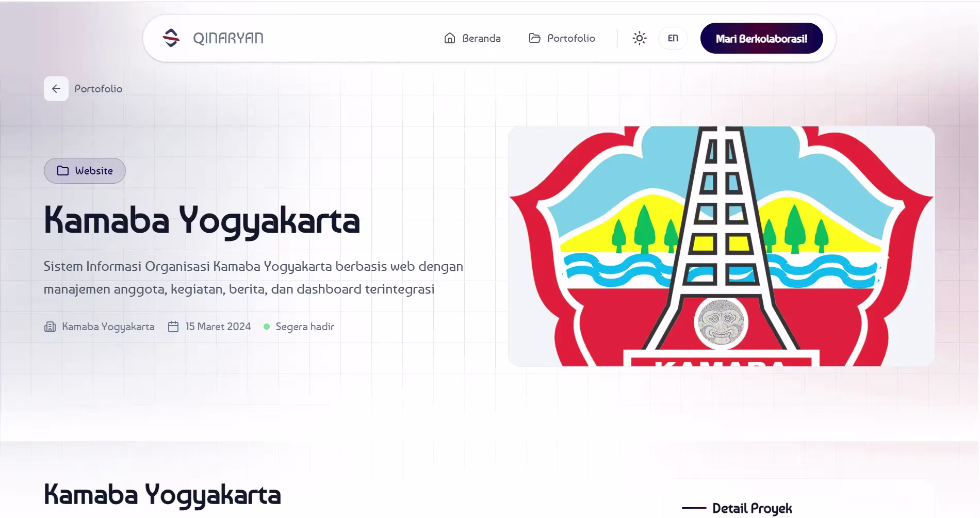Screen dimensions: 980x518
Task: Click the green Segera hadir status dot
Action: pos(267,327)
